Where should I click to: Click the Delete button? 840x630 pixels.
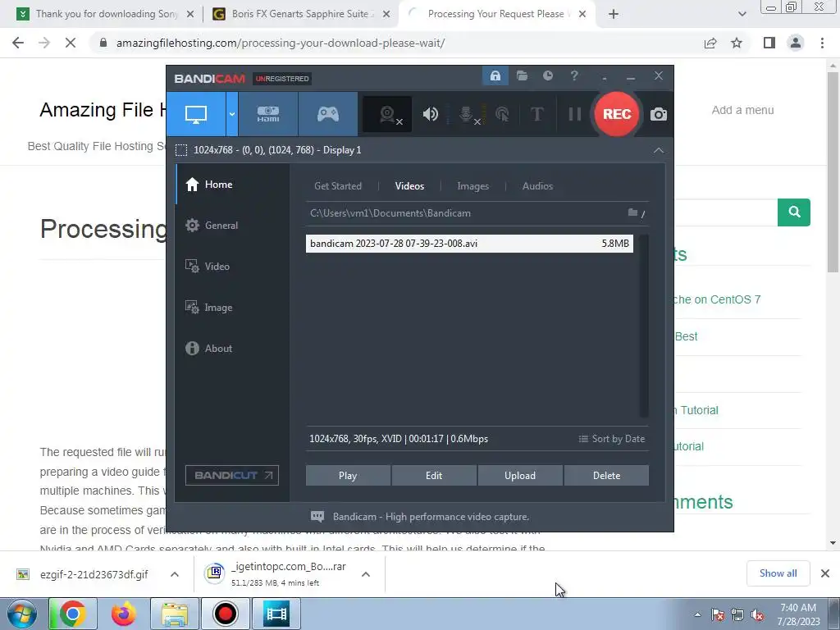click(606, 475)
